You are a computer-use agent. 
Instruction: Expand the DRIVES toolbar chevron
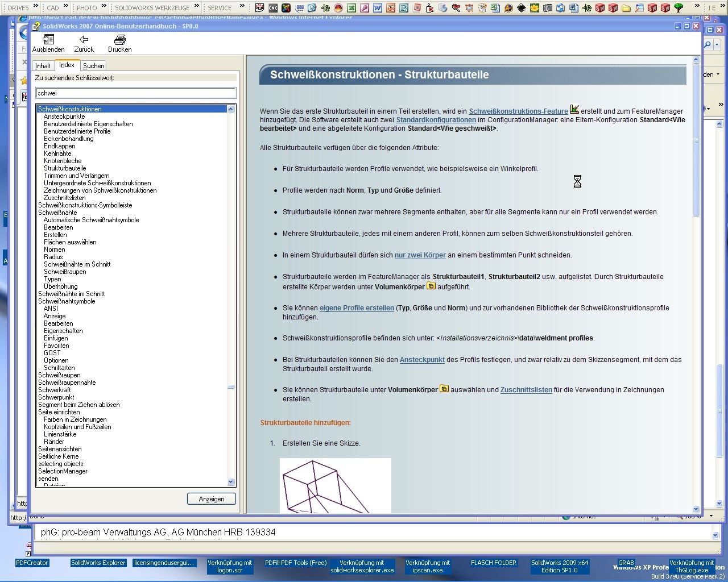36,7
